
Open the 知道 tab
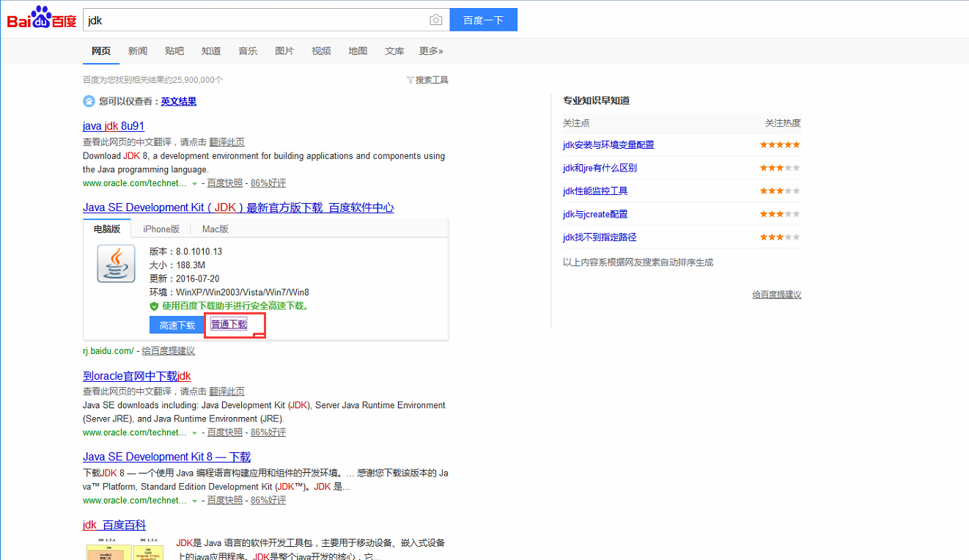211,51
